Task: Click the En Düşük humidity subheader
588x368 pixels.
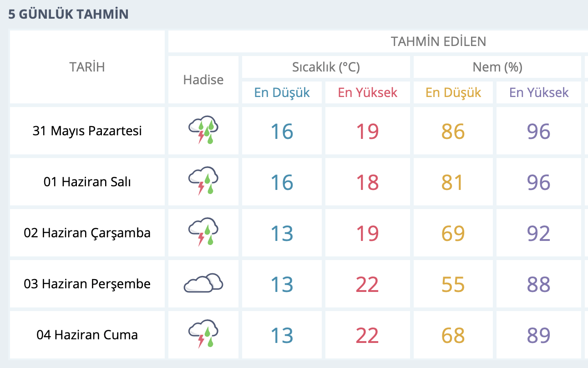Action: pos(453,92)
